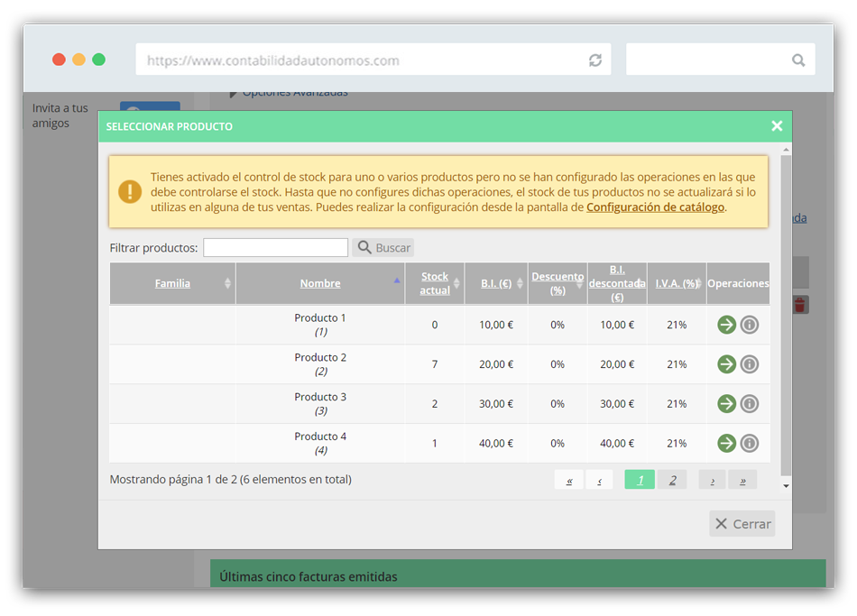Screen dimensions: 857x616
Task: Click the macOS yellow minimize button
Action: pos(78,60)
